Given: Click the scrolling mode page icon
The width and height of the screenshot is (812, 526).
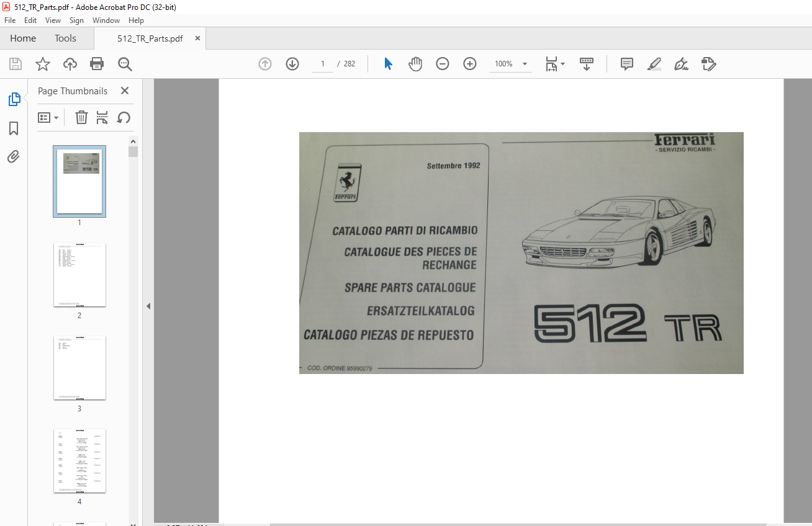Looking at the screenshot, I should 587,64.
